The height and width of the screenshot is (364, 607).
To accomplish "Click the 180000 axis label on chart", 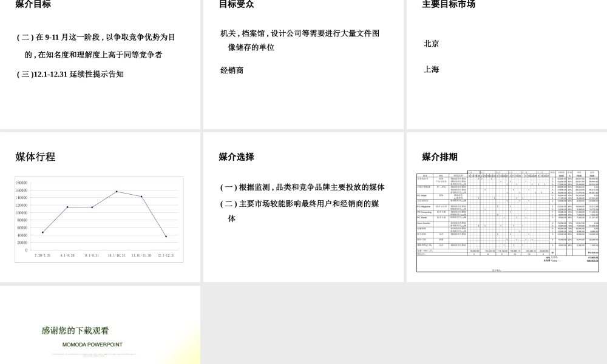I will (x=21, y=183).
